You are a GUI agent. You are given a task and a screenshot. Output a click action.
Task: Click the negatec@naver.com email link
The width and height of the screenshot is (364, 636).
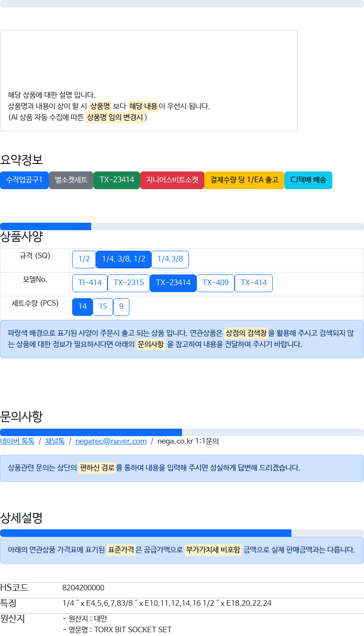(111, 441)
